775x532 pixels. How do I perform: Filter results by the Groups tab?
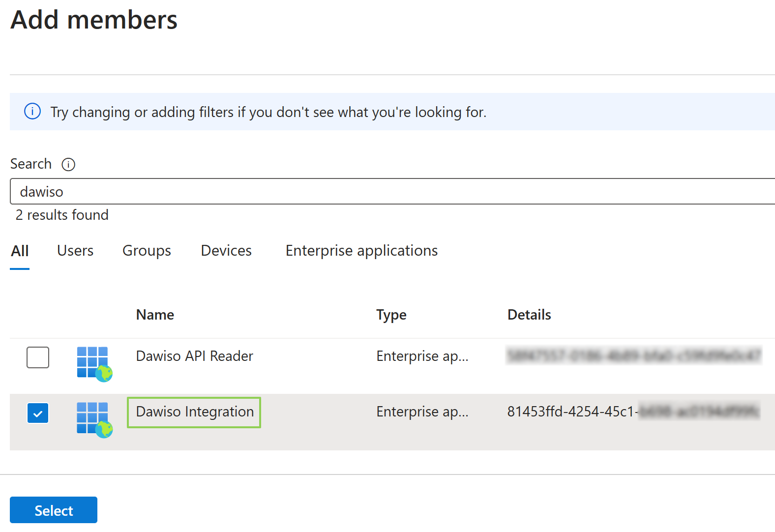[147, 251]
